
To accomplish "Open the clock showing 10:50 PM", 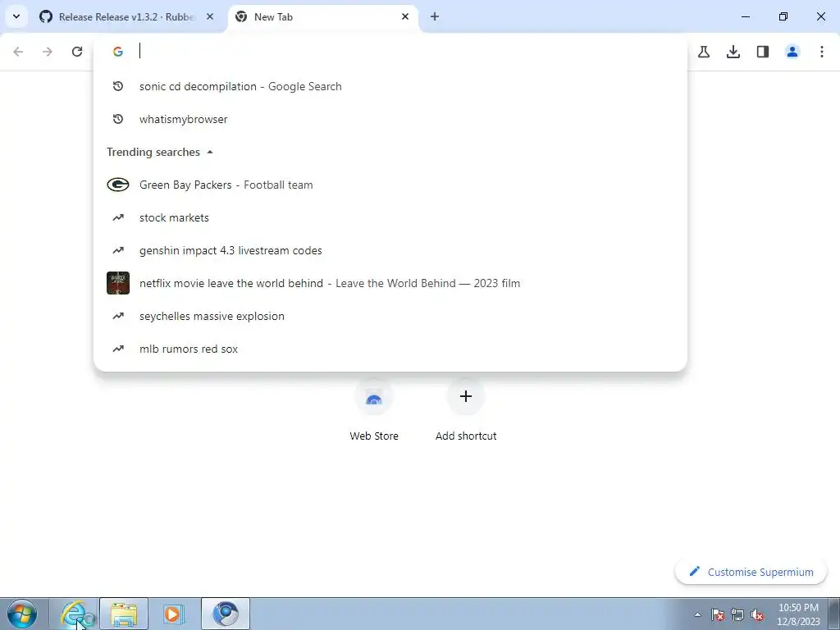I will pos(798,614).
